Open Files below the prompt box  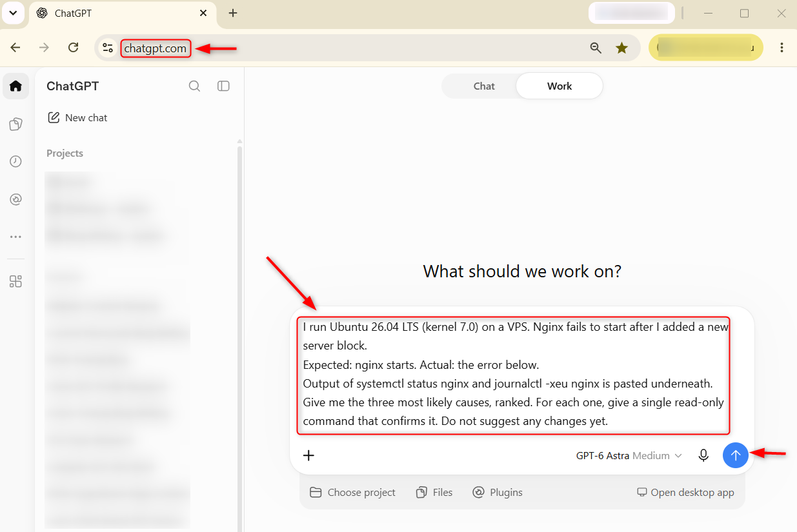(x=434, y=492)
